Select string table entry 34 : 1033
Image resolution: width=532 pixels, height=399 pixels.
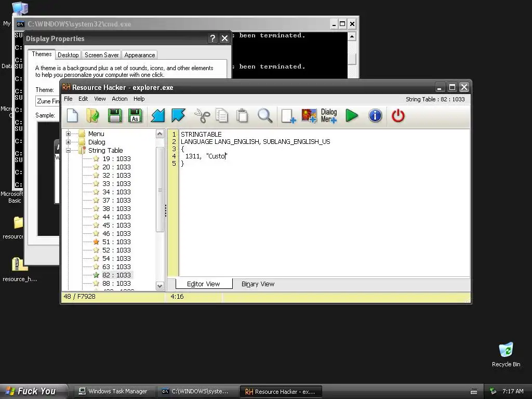coord(116,192)
